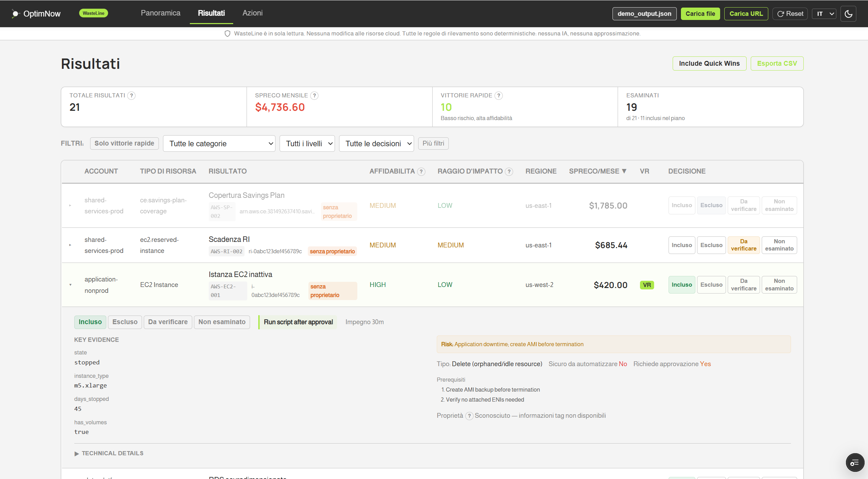Show Affidabilità column help tooltip
The image size is (868, 479).
click(421, 171)
